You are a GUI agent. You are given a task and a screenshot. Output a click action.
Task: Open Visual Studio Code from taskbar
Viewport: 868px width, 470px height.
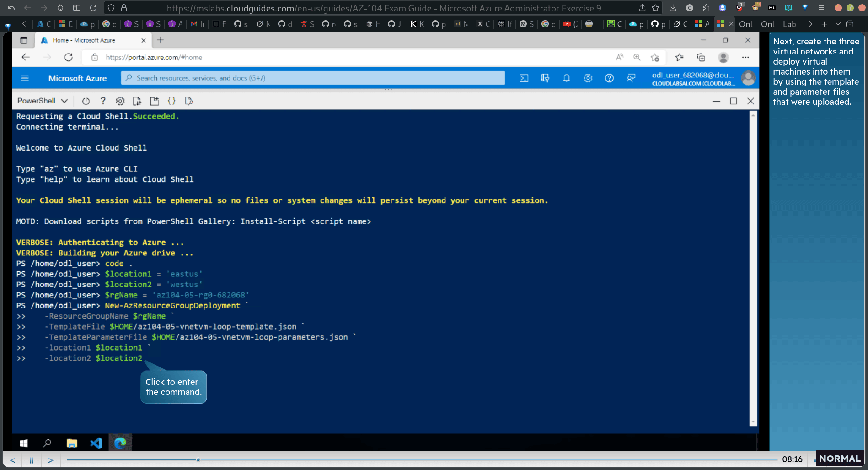pos(96,443)
